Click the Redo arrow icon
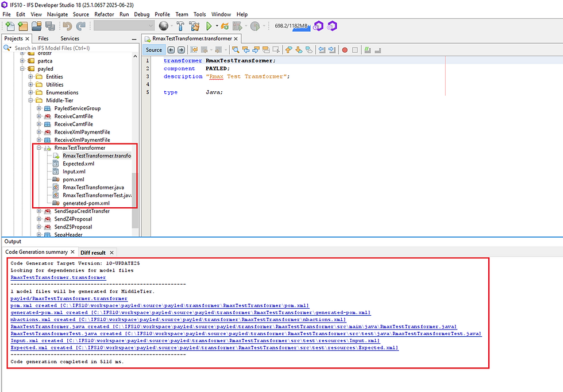563x392 pixels. tap(81, 26)
